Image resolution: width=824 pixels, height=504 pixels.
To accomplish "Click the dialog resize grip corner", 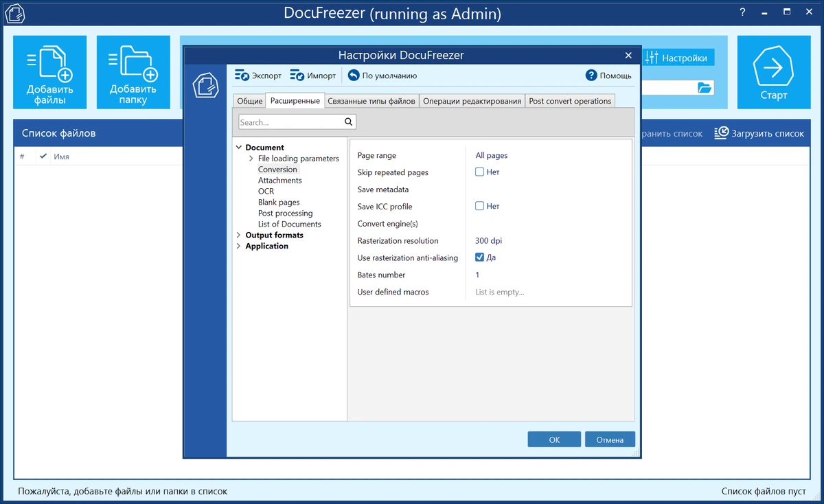I will [x=636, y=453].
